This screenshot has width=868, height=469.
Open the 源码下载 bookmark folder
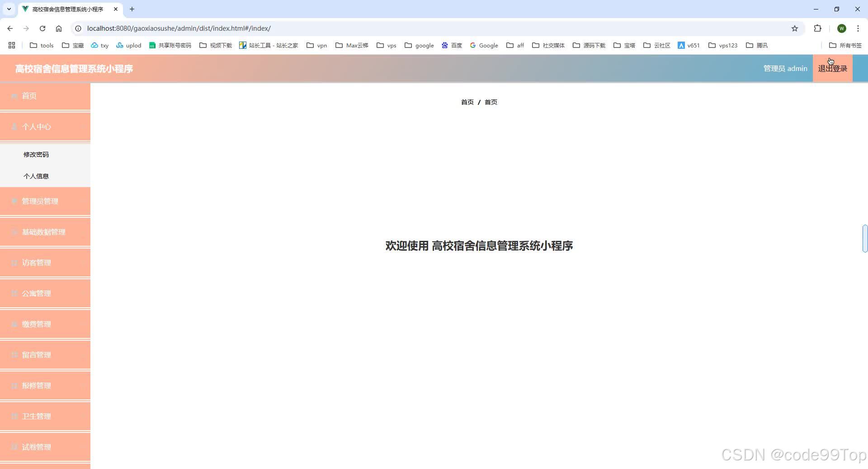(x=589, y=45)
